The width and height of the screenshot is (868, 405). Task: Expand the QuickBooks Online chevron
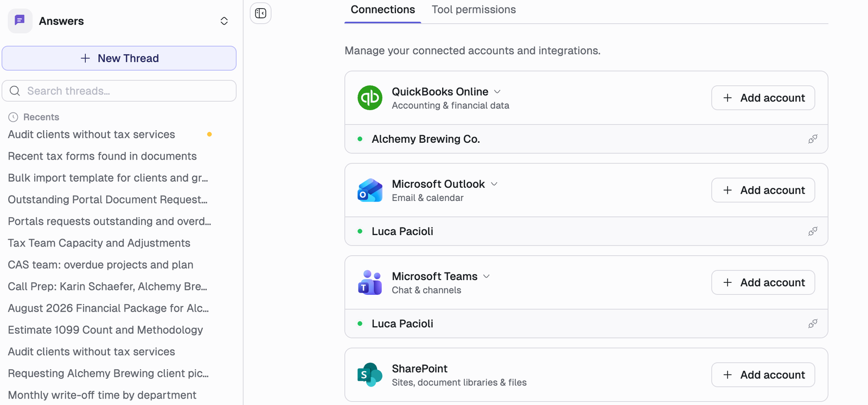click(x=497, y=92)
